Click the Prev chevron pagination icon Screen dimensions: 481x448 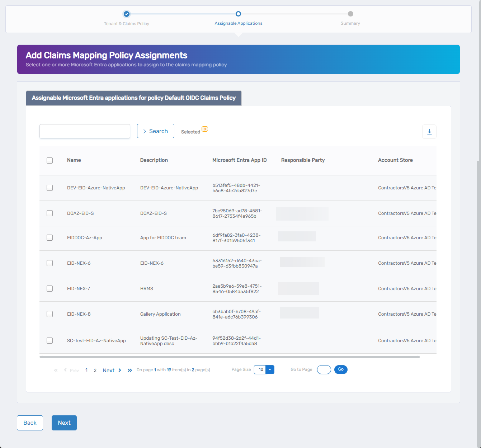(65, 370)
